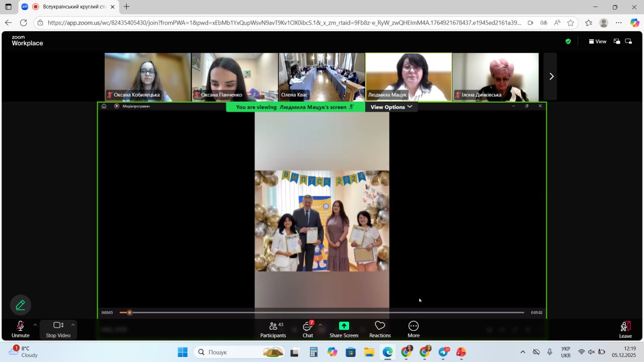Select Людмила Мацук's video thumbnail
644x362 pixels.
[408, 77]
